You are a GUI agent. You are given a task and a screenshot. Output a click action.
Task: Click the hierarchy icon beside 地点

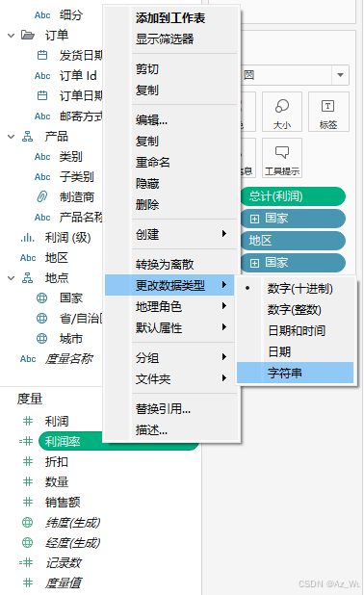pos(27,278)
